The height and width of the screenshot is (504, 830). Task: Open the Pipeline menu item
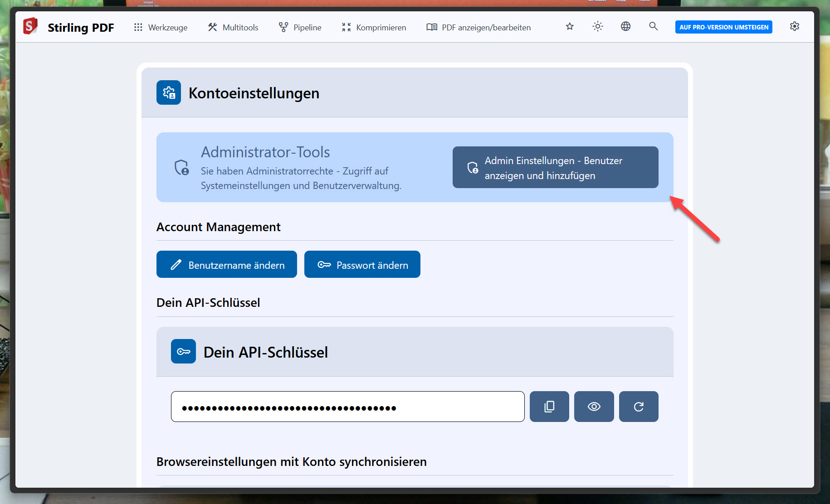tap(300, 28)
